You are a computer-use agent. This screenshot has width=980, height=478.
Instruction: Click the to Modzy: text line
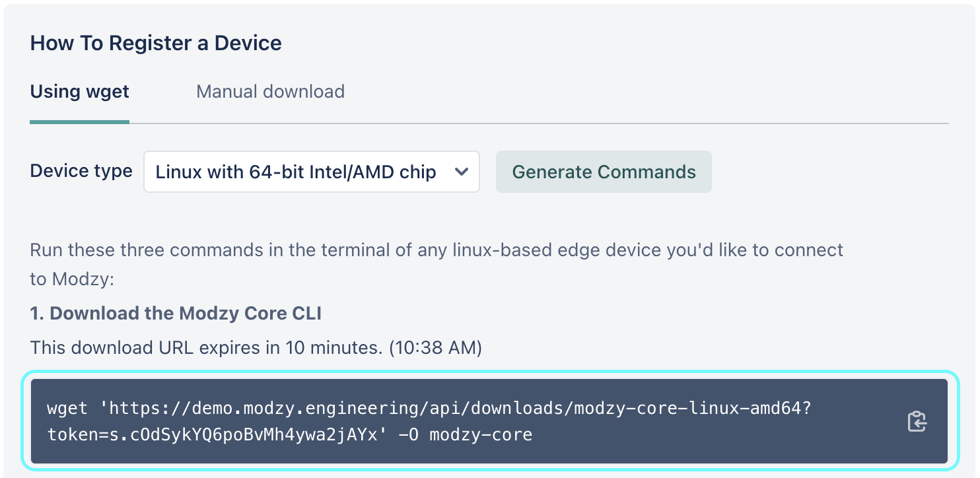(x=73, y=279)
